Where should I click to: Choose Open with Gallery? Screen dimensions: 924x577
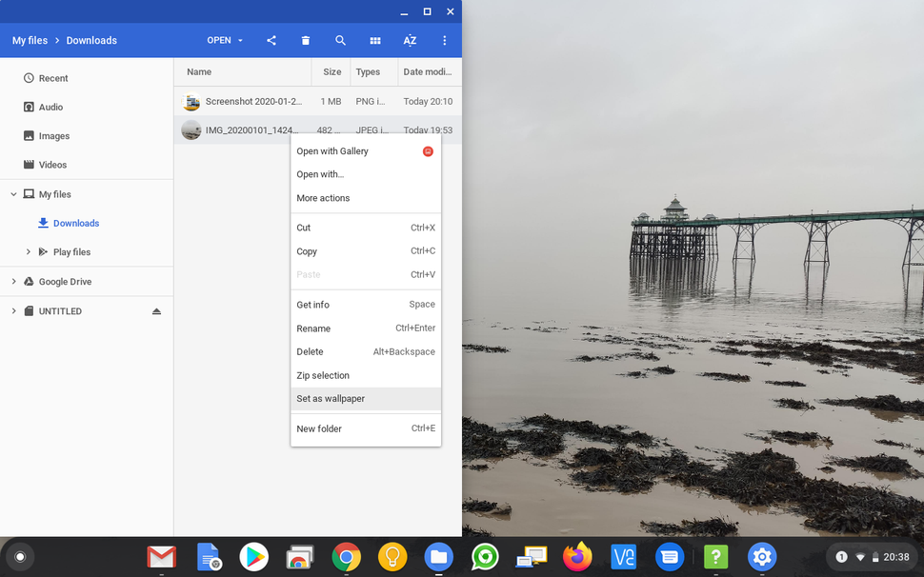332,150
